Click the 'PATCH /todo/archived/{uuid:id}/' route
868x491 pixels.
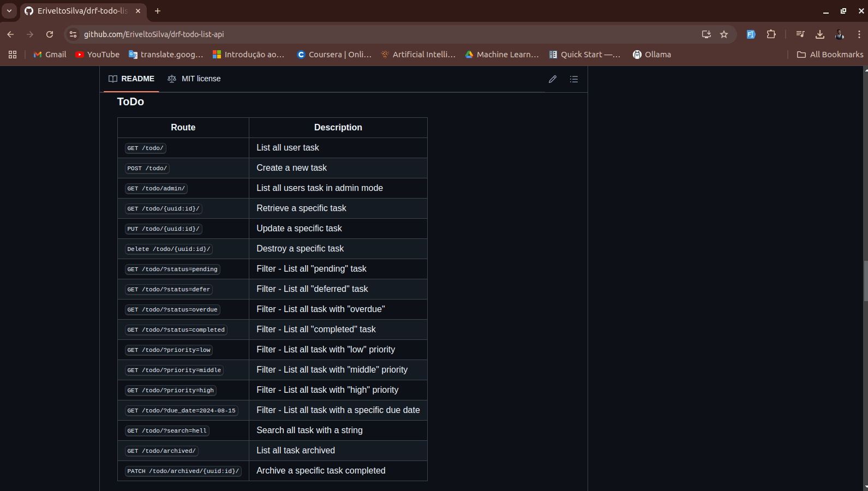coord(183,471)
